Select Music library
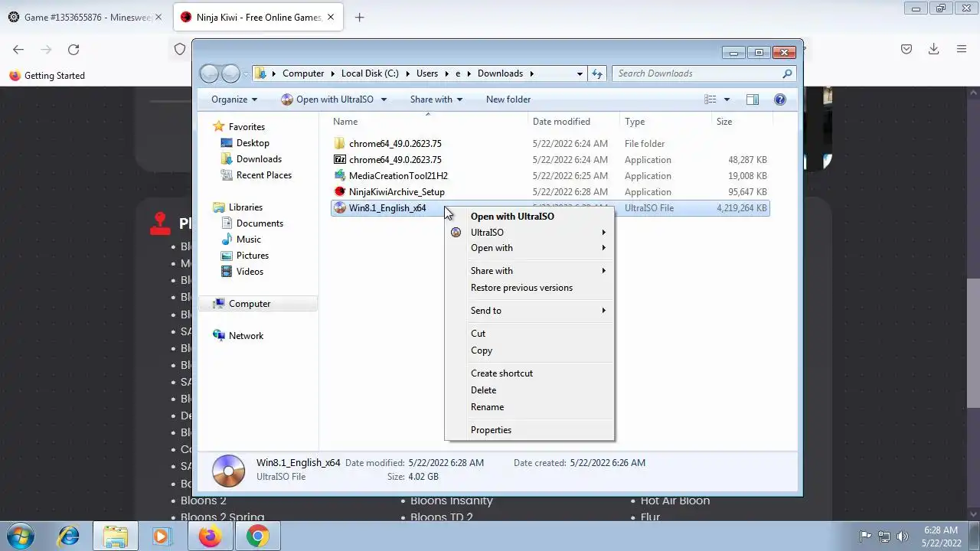Screen dimensions: 980x551 coord(248,240)
